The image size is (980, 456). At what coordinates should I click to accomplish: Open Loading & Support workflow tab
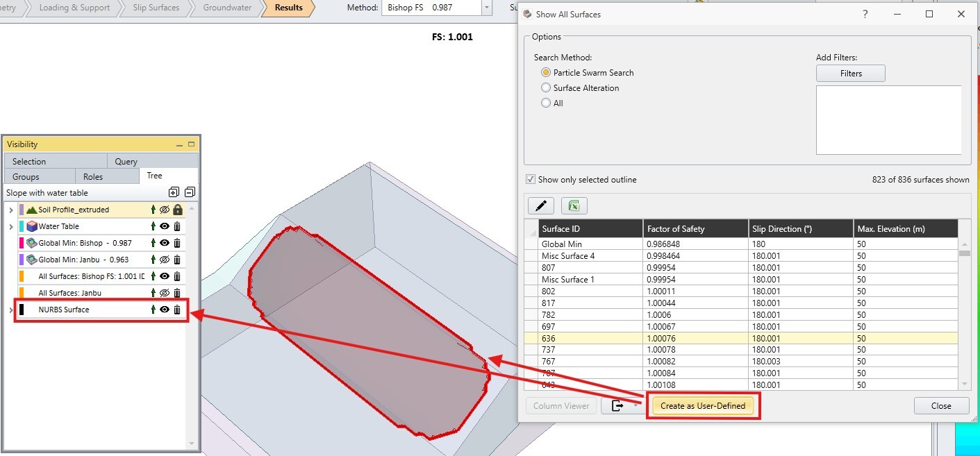[x=74, y=8]
